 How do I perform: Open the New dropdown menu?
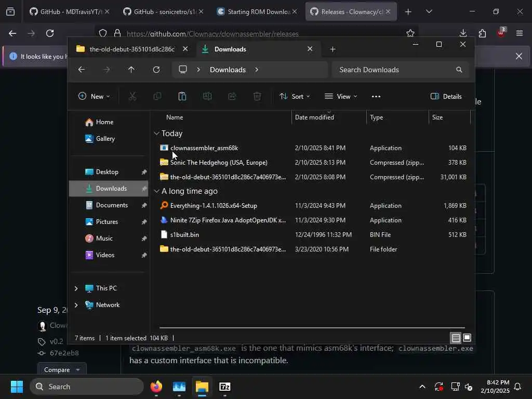(95, 96)
